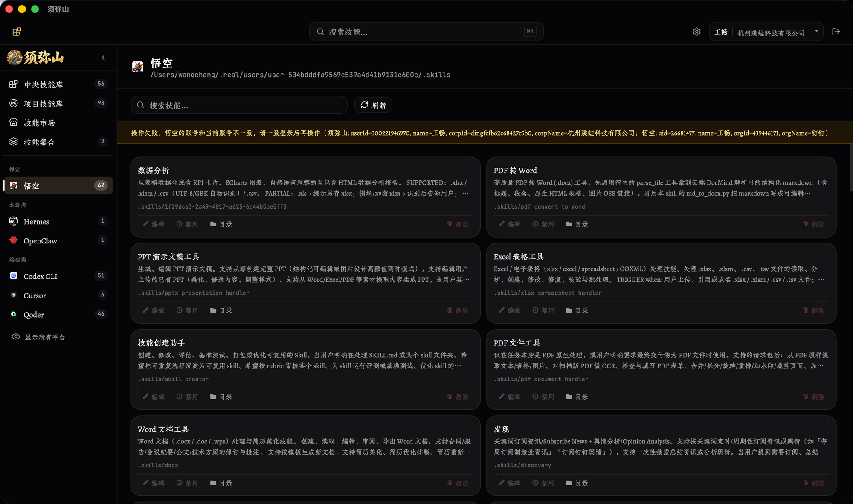
Task: Click the skill search field under the 悟空 header
Action: (239, 105)
